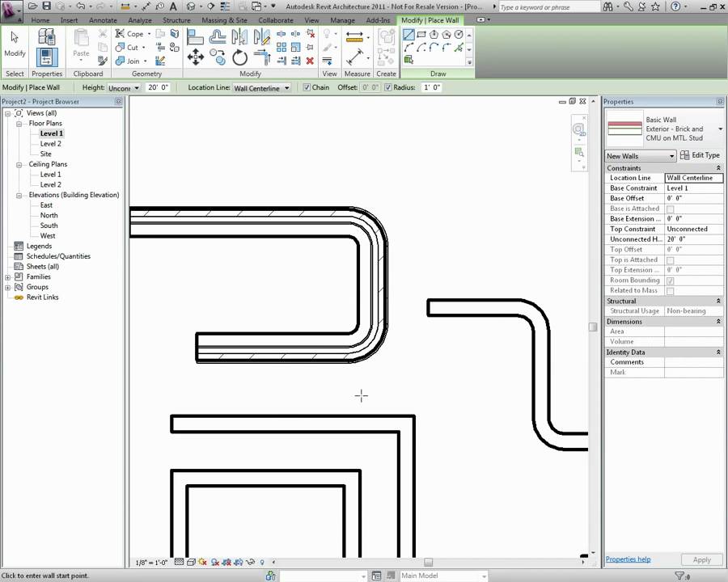Choose Mirror - Pick Axis tool
This screenshot has width=728, height=582.
(x=239, y=36)
